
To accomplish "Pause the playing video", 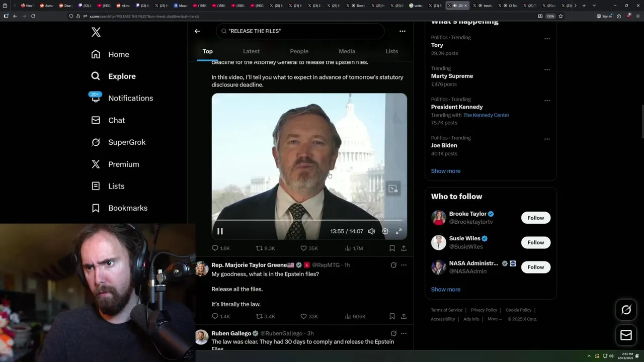I will pos(220,231).
